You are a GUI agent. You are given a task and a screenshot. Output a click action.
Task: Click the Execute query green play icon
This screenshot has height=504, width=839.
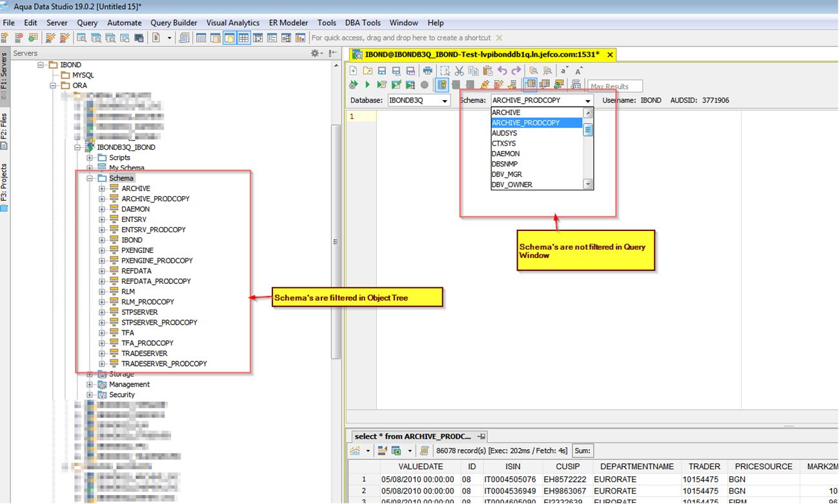click(x=367, y=85)
